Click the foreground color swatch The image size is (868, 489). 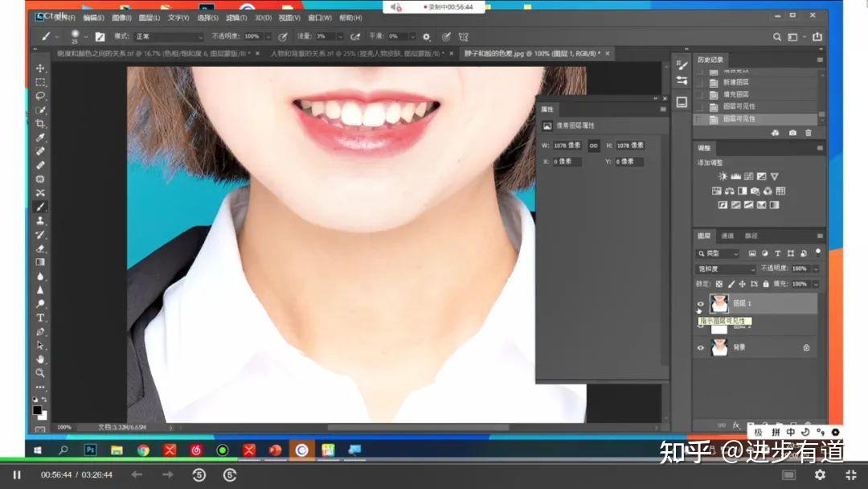(37, 411)
